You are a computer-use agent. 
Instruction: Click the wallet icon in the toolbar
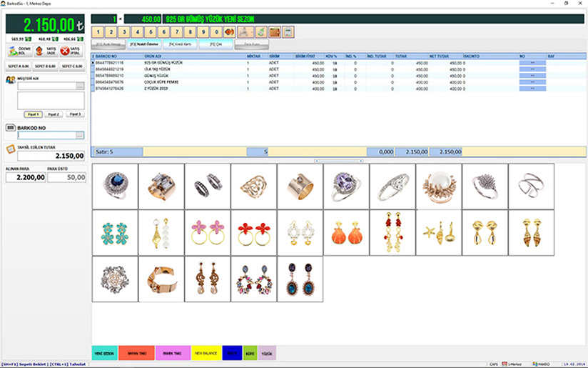275,32
